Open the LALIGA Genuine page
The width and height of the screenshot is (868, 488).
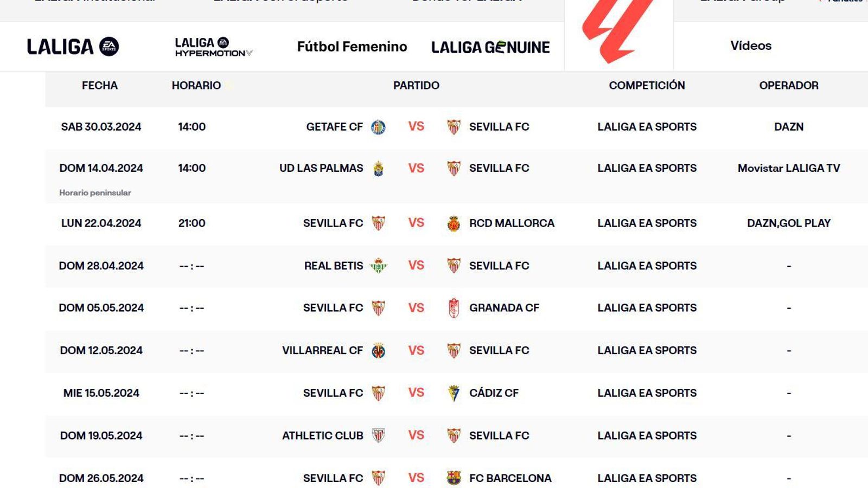[490, 47]
